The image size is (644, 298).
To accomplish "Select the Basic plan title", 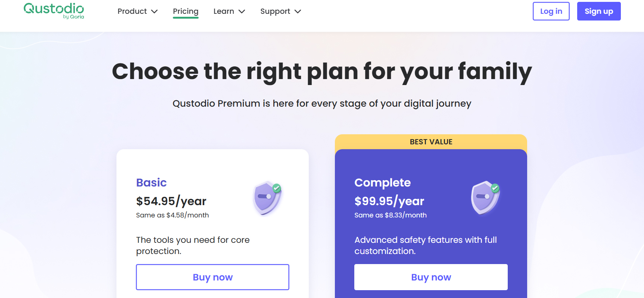I will pyautogui.click(x=151, y=182).
